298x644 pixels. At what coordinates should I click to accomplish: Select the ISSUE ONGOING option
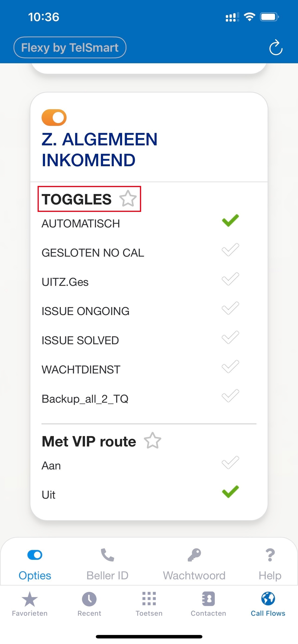230,309
